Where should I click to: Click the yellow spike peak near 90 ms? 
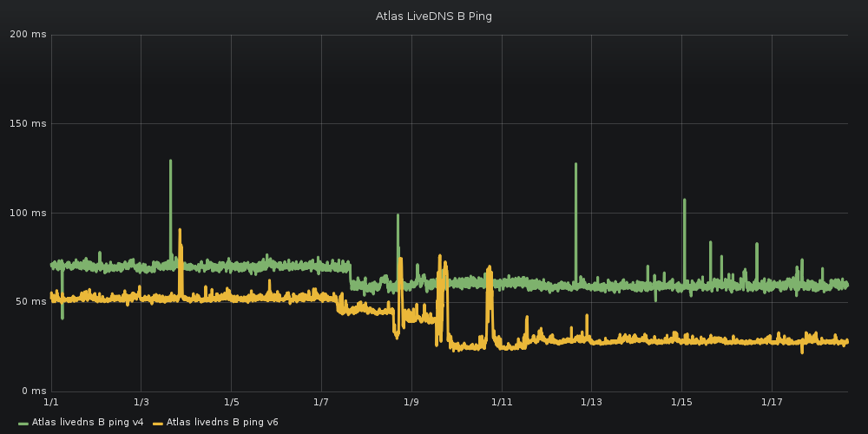tap(180, 231)
